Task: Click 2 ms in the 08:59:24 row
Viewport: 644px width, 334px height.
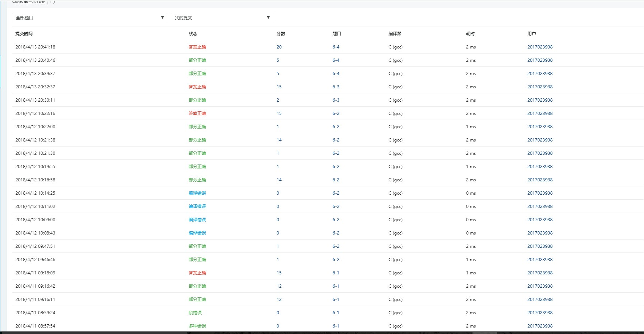Action: click(x=471, y=313)
